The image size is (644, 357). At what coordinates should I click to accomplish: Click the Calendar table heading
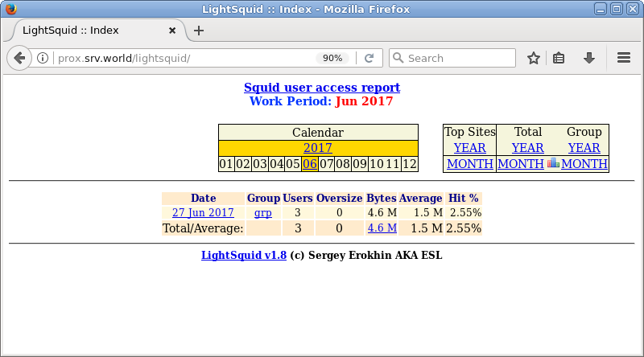tap(318, 133)
